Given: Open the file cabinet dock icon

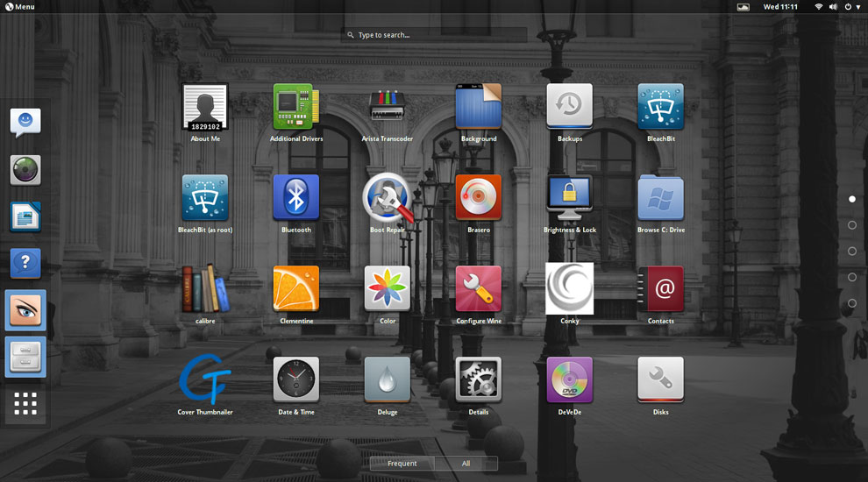Looking at the screenshot, I should [25, 357].
